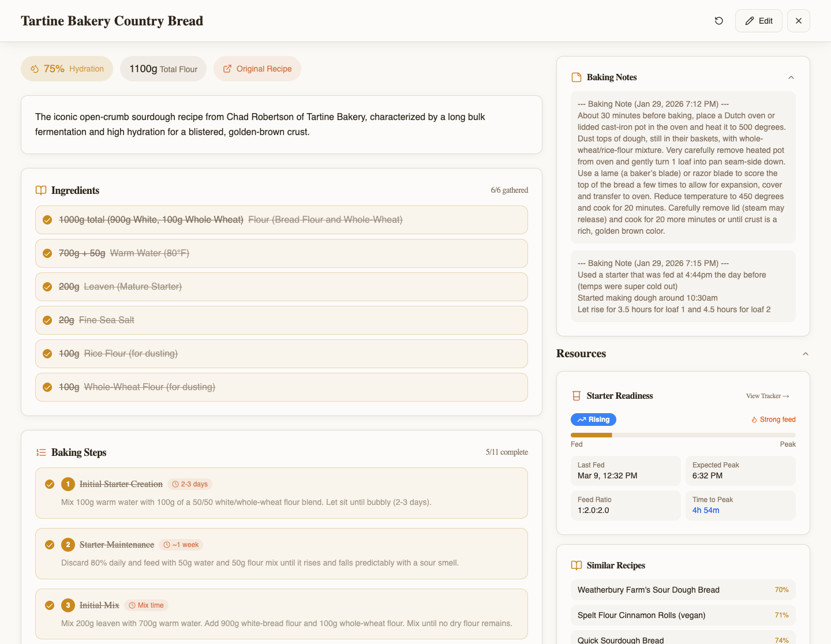Click the starter Fed-to-Peak progress bar
The width and height of the screenshot is (831, 644).
tap(683, 435)
